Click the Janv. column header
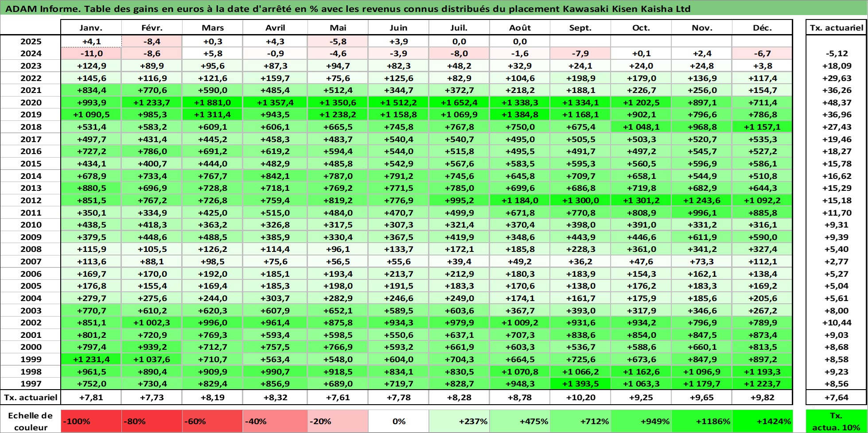Screen dimensions: 868x433 coord(91,27)
